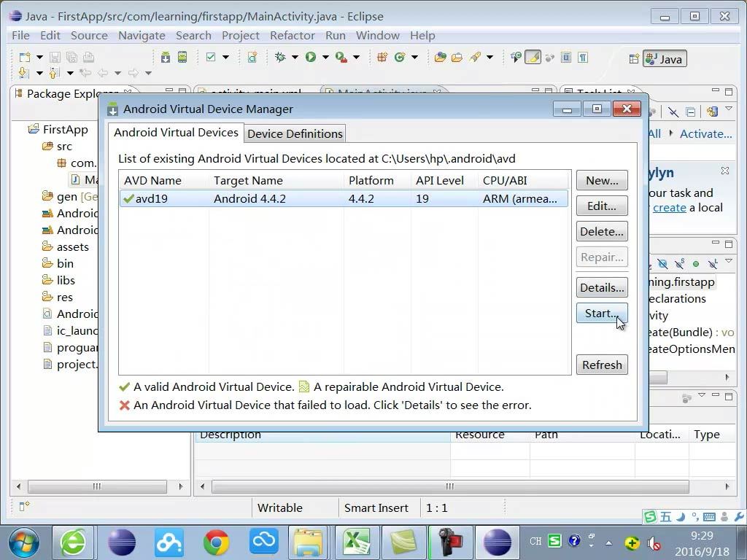Open Next Annotation dropdown arrow
Screen dimensions: 747x560
[x=39, y=73]
